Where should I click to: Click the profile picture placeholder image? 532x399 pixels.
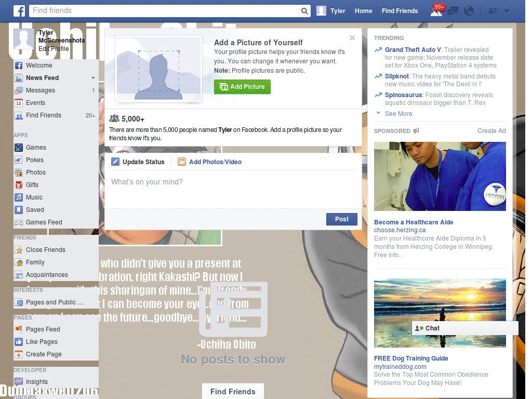tap(158, 68)
